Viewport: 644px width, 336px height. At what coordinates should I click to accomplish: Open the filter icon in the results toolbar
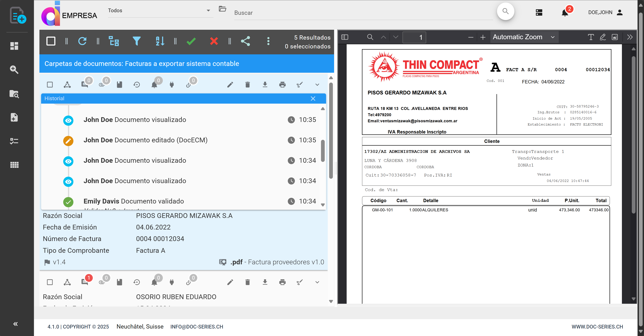pyautogui.click(x=137, y=41)
